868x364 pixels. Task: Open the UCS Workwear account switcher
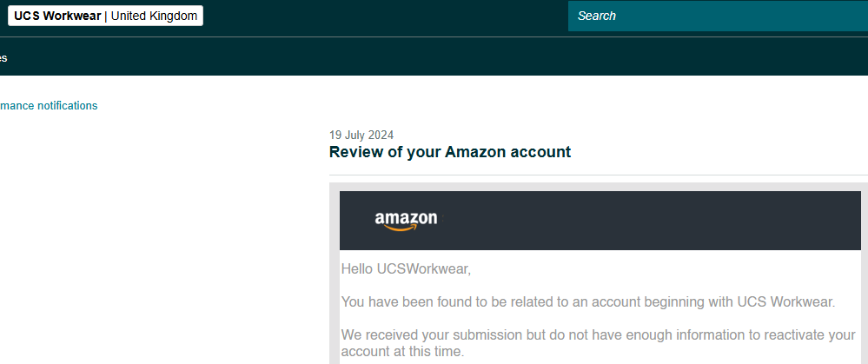coord(105,16)
